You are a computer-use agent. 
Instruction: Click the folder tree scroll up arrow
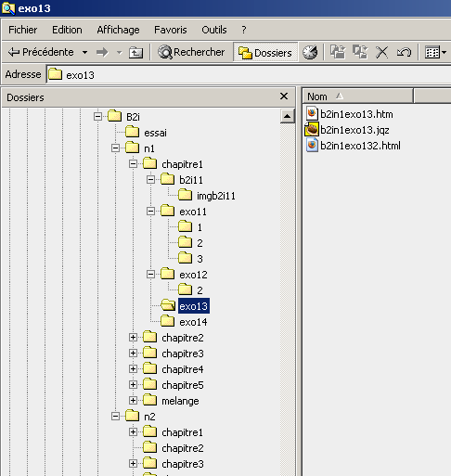pyautogui.click(x=287, y=116)
